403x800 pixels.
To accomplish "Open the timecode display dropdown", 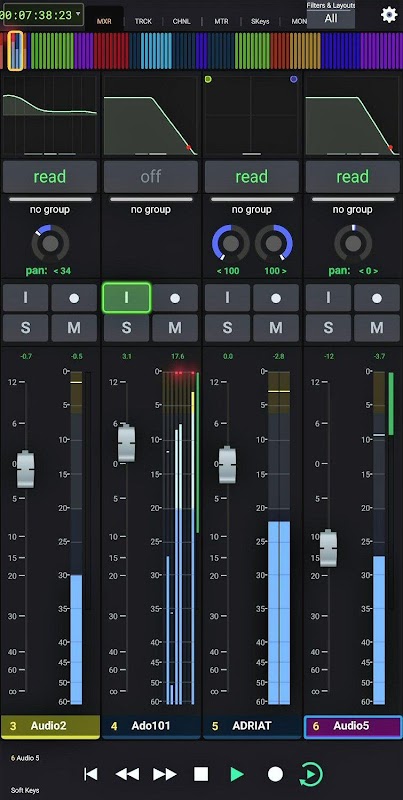I will coord(43,15).
